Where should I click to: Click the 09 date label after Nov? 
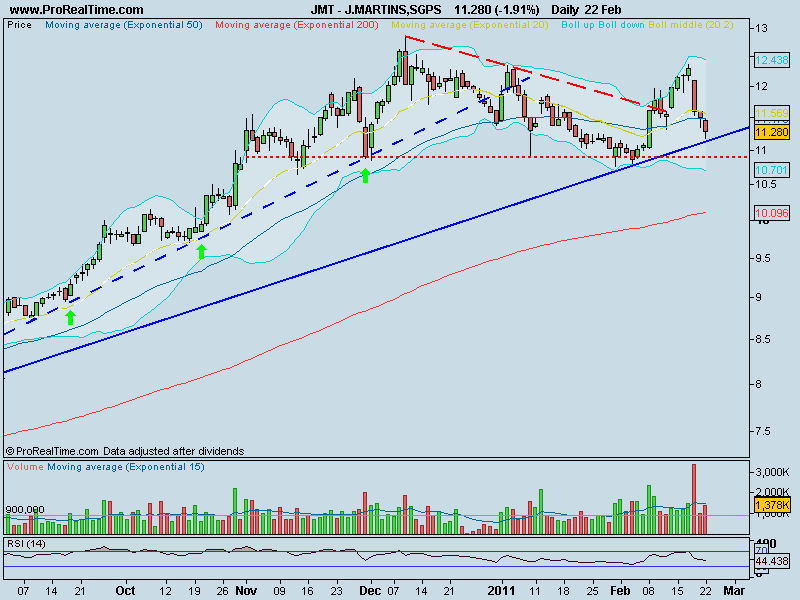tap(279, 591)
